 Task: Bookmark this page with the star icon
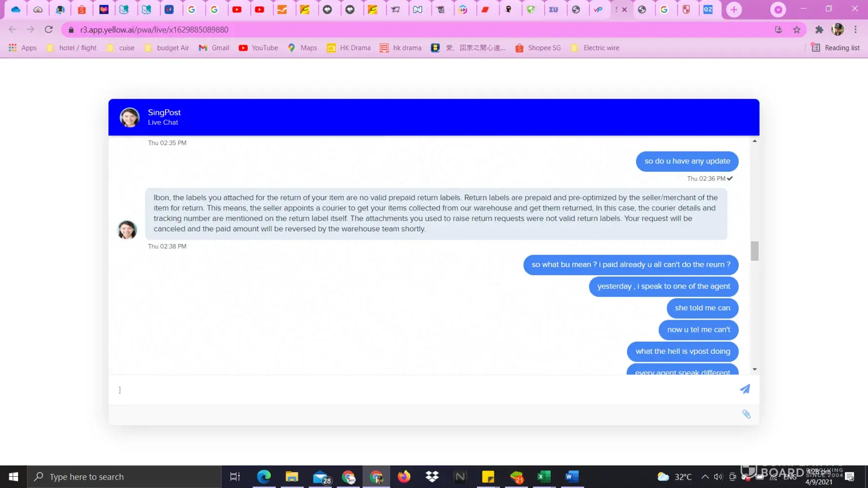[797, 30]
